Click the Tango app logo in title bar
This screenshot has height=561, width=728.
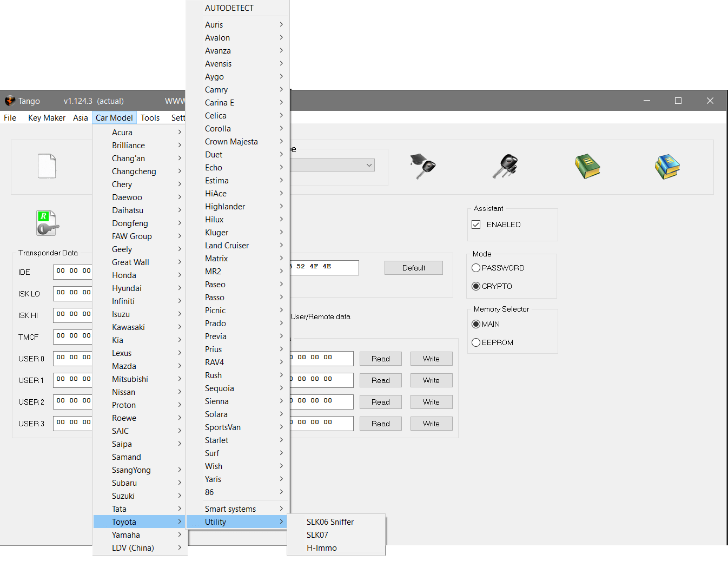10,101
